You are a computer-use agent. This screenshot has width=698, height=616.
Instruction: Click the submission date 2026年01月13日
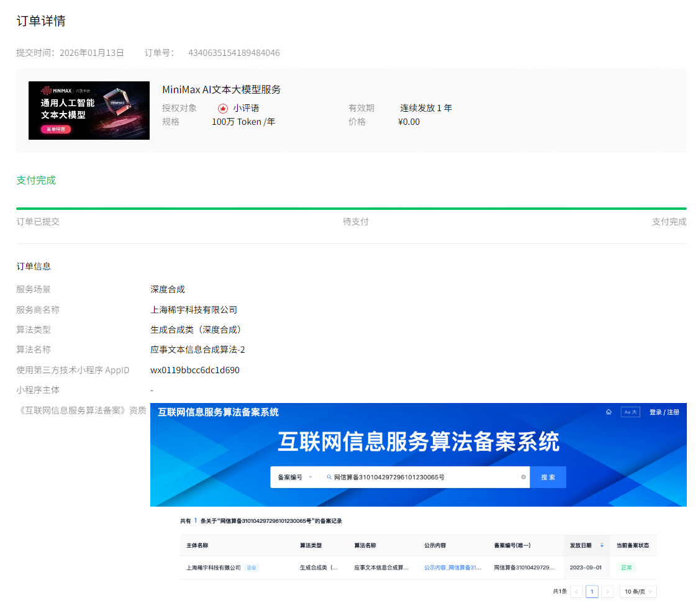coord(92,53)
